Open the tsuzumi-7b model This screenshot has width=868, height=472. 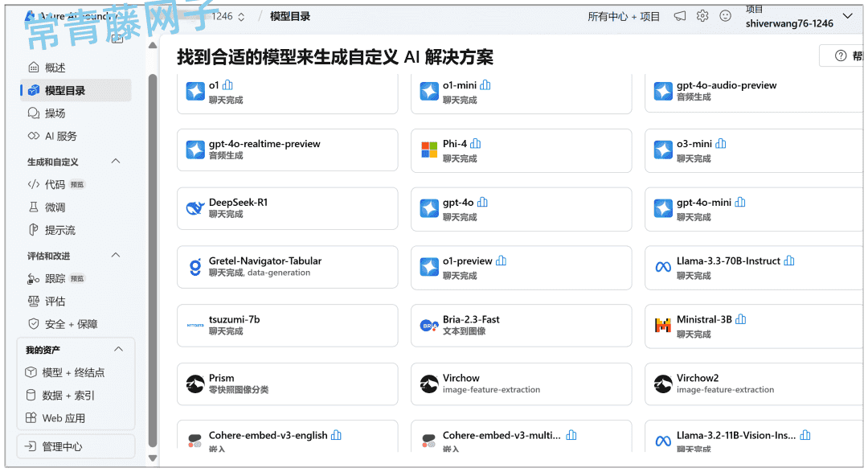[x=287, y=326]
